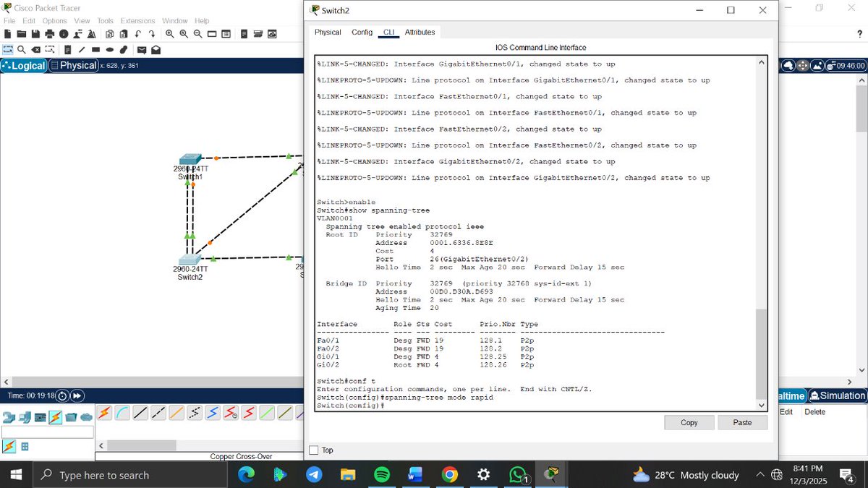The width and height of the screenshot is (868, 488).
Task: Open the Config tab in Switch2 window
Action: pyautogui.click(x=362, y=33)
